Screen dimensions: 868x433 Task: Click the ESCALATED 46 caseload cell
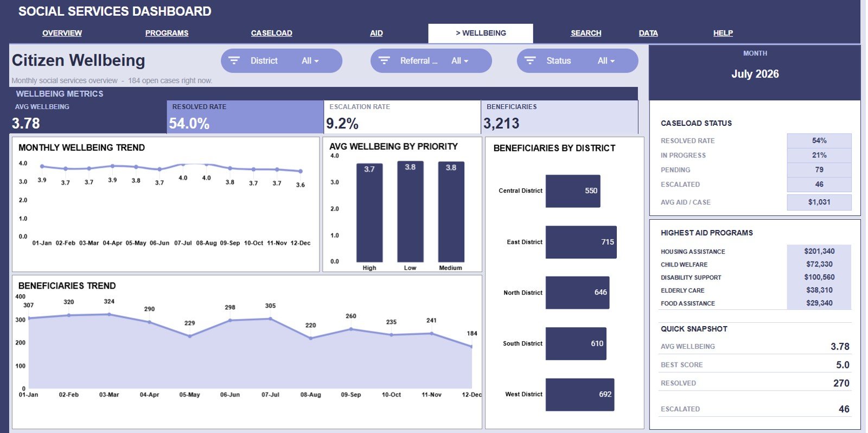coord(819,184)
